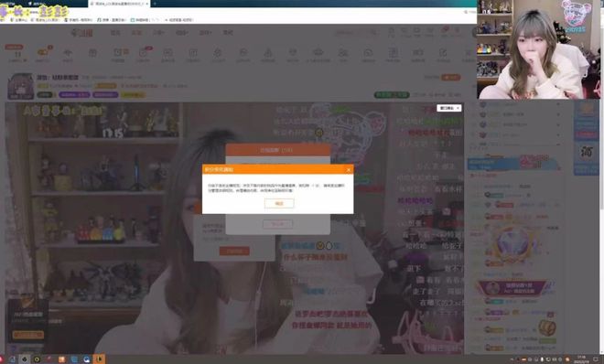Expand the third navigation item with dropdown arrow

[x=159, y=33]
